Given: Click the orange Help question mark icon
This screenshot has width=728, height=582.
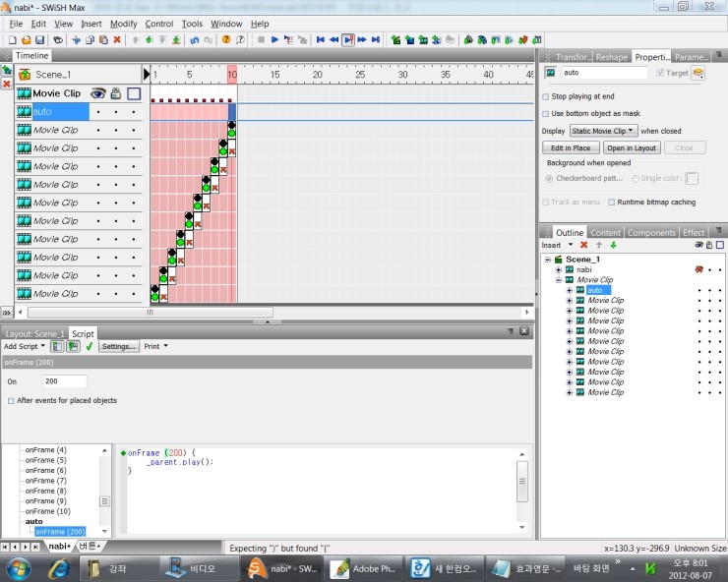Looking at the screenshot, I should coord(226,40).
